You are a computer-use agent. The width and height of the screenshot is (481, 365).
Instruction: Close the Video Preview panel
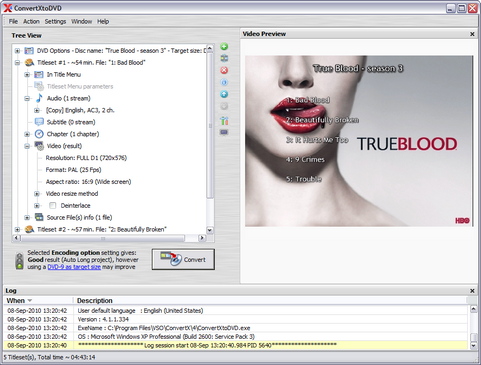[472, 34]
